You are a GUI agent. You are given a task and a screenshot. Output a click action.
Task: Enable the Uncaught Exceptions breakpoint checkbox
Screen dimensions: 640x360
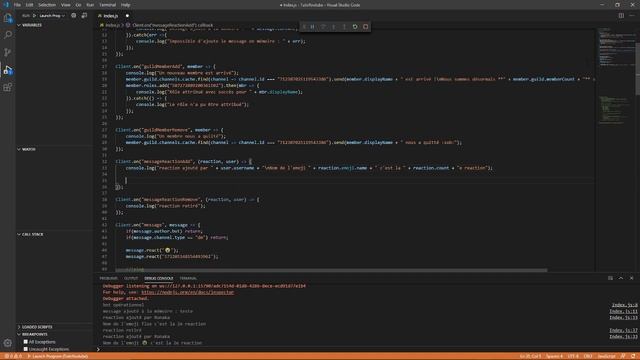coord(26,349)
